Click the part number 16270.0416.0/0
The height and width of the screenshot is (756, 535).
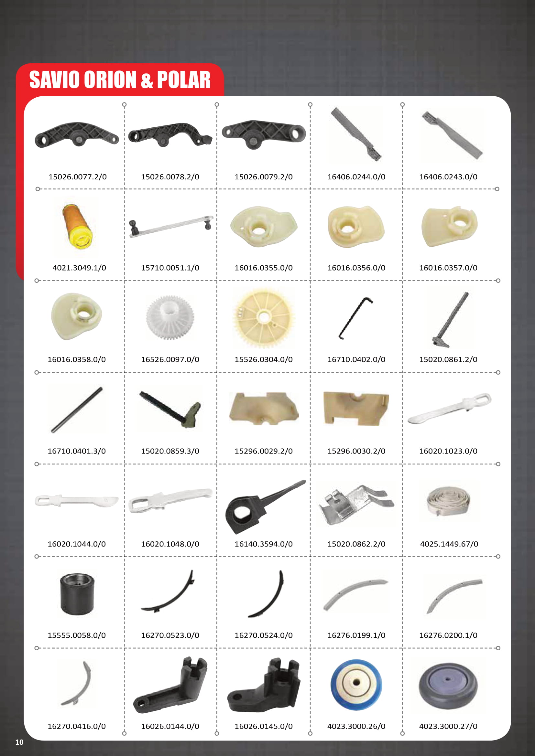[77, 726]
